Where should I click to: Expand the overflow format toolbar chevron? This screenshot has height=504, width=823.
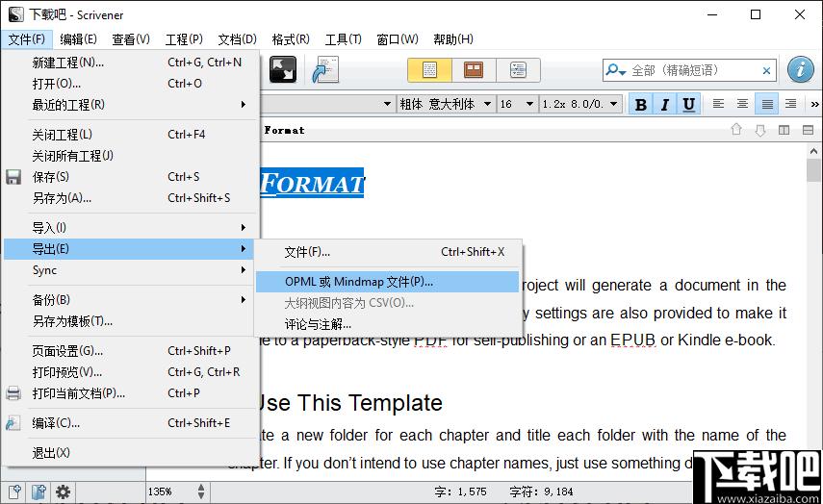pos(814,104)
